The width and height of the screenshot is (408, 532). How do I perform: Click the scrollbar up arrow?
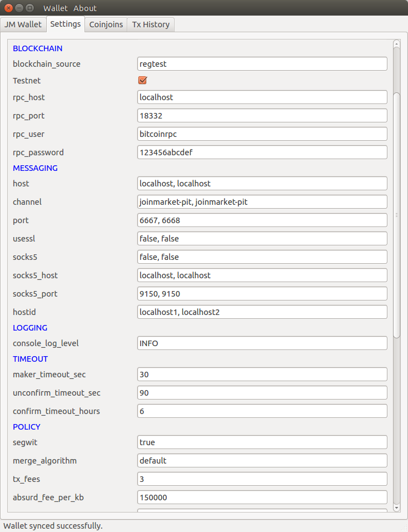396,43
